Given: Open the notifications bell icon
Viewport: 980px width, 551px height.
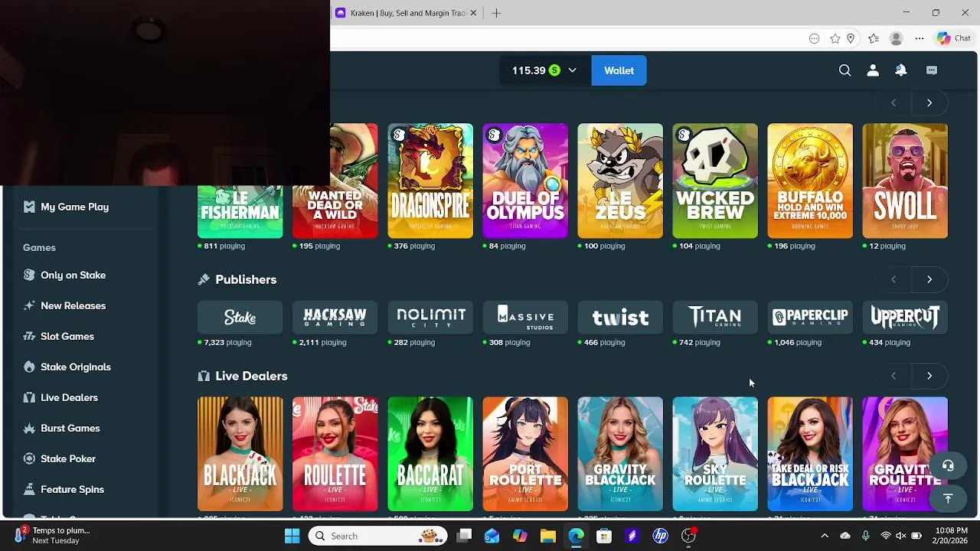Looking at the screenshot, I should 901,70.
